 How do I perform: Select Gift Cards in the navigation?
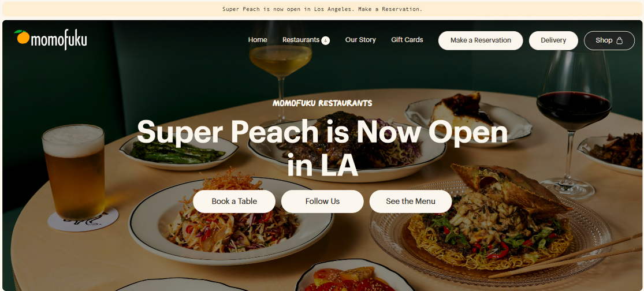[407, 40]
